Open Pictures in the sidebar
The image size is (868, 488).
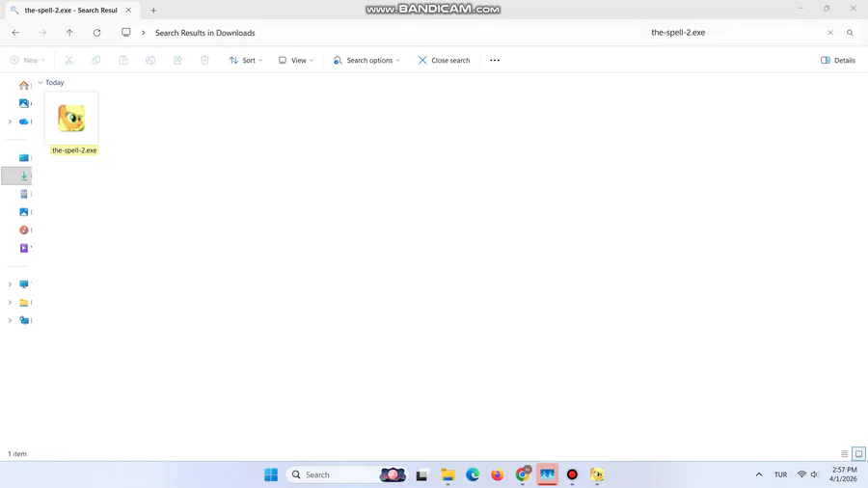coord(24,212)
